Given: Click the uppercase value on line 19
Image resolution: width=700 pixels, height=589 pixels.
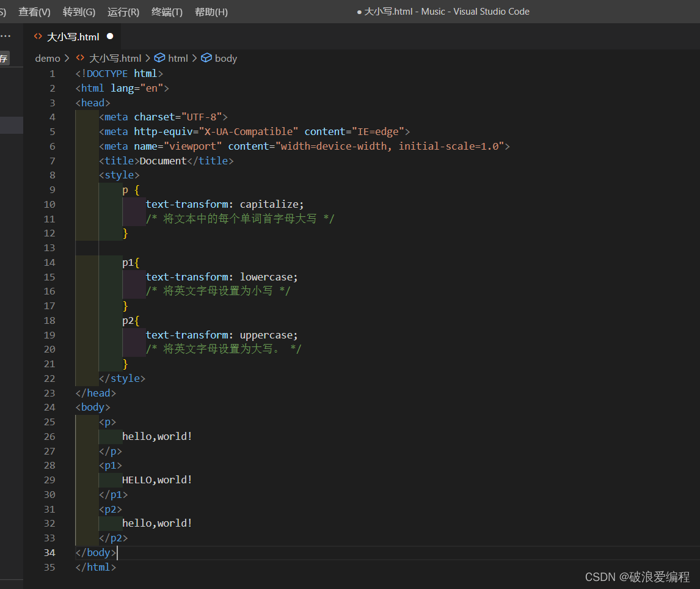Looking at the screenshot, I should (266, 335).
